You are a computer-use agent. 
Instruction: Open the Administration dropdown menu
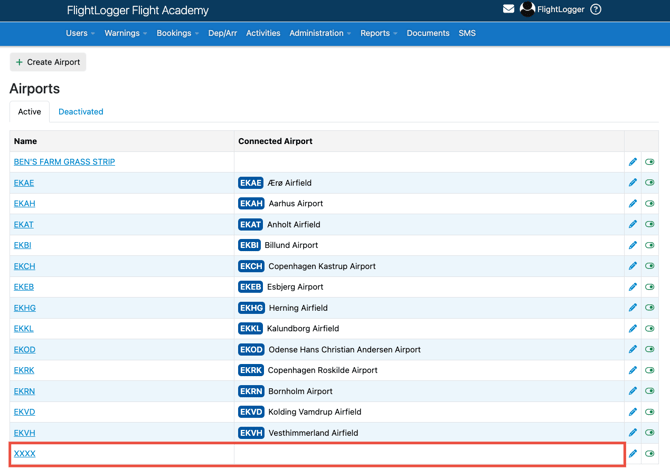[x=319, y=33]
